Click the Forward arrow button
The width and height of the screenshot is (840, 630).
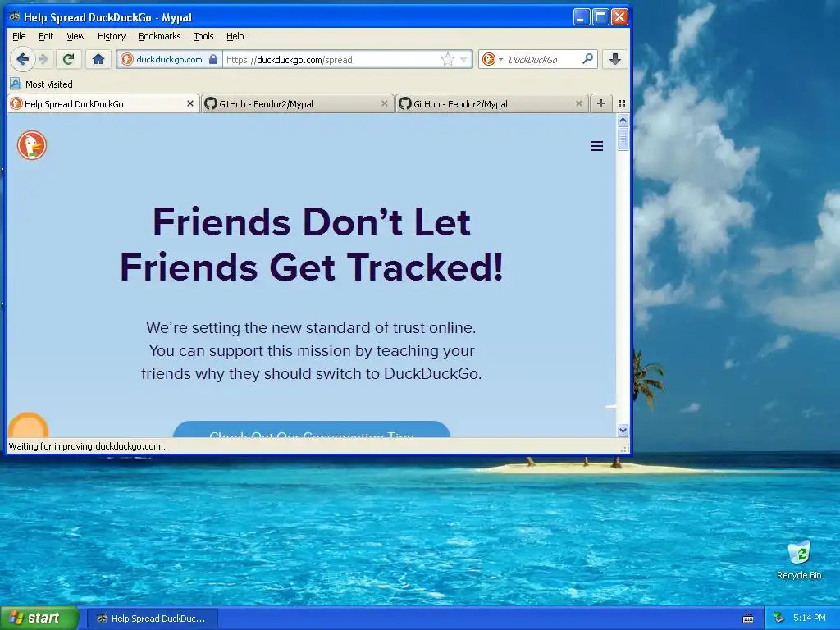point(44,59)
